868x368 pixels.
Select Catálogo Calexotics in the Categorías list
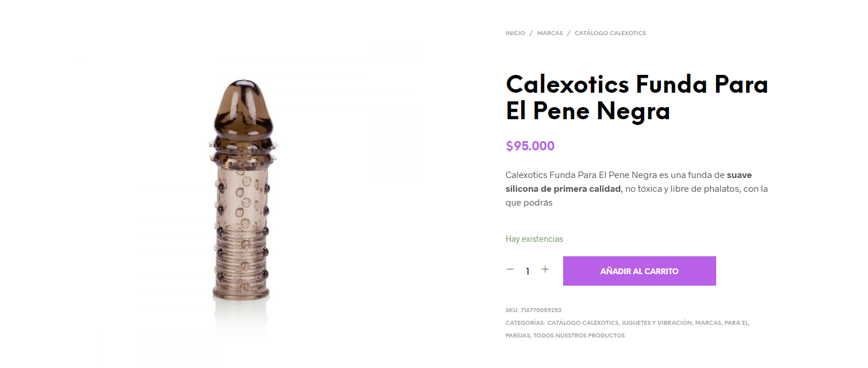(583, 323)
